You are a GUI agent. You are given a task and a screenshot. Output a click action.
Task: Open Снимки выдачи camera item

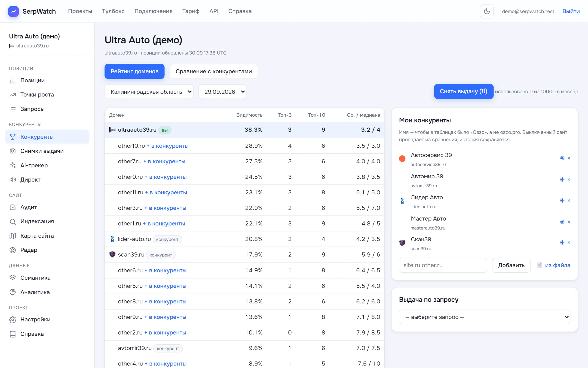[47, 151]
